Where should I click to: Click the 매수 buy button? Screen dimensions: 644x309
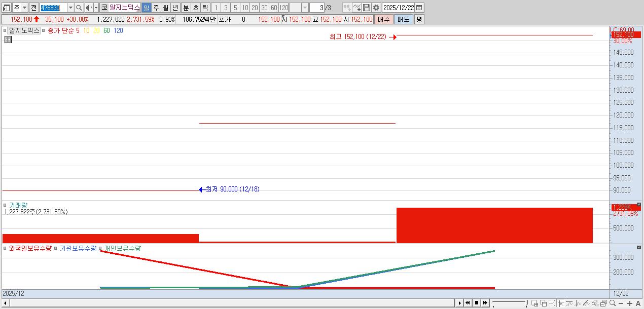coord(383,19)
